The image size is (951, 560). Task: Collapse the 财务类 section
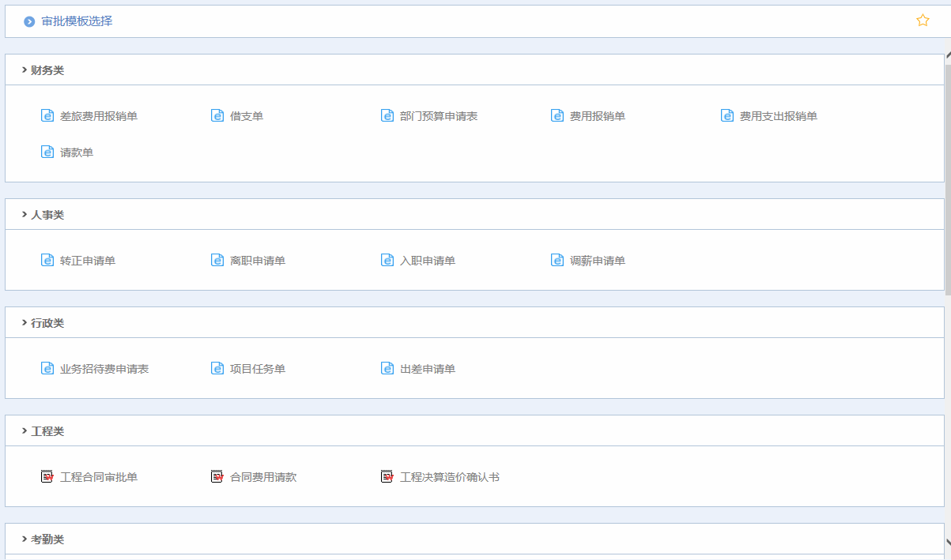tap(25, 70)
